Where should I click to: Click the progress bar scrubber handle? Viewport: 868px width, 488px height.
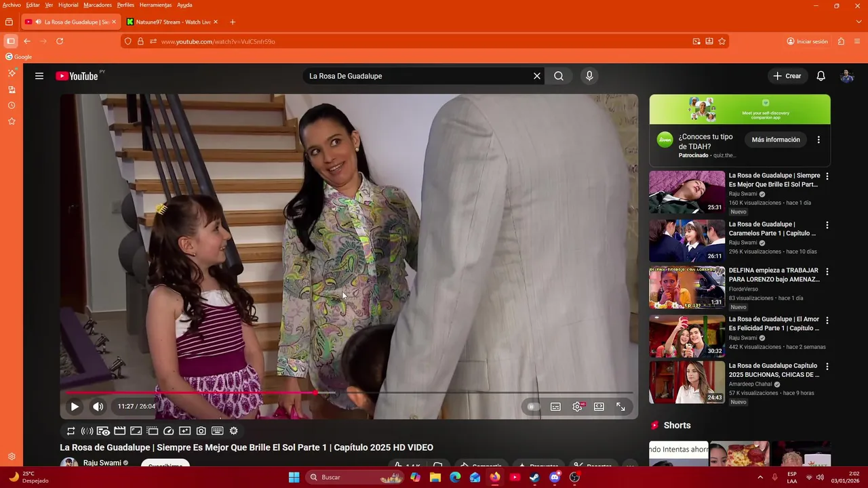tap(316, 392)
